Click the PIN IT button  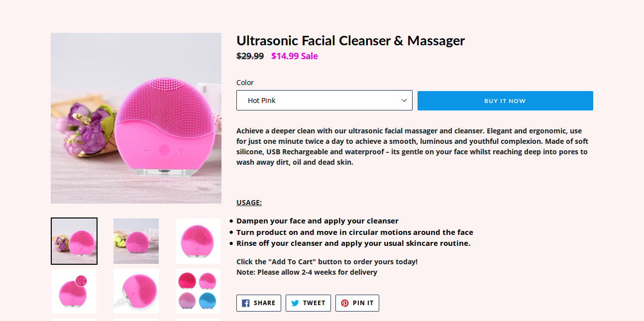click(x=357, y=303)
